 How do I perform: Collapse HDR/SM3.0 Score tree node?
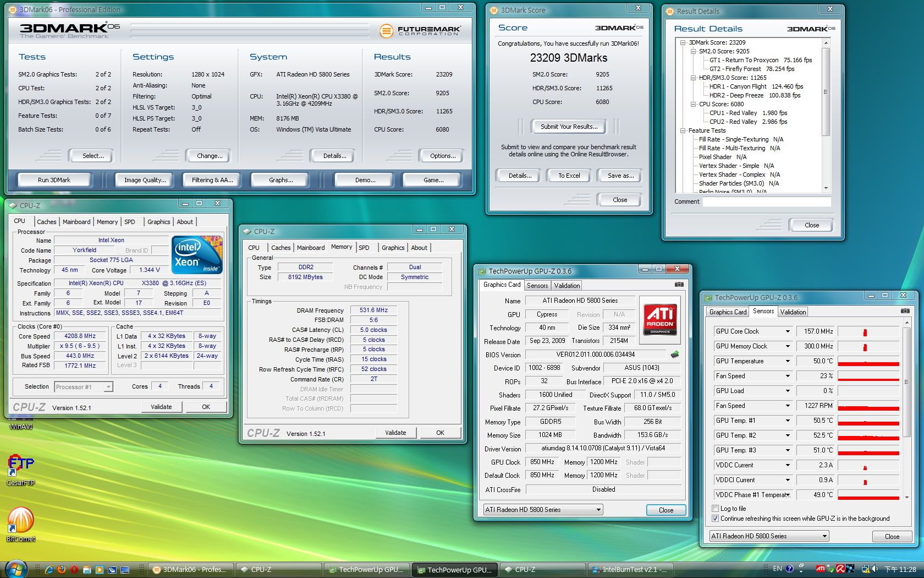coord(694,78)
